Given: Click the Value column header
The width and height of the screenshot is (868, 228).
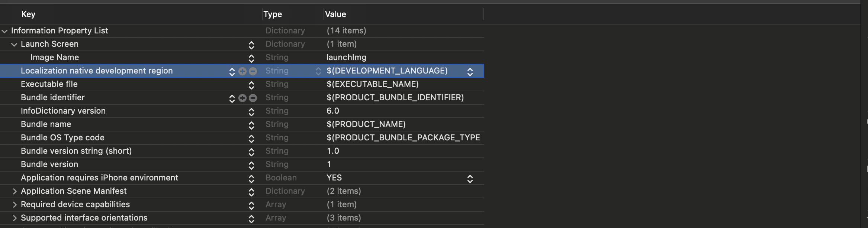Looking at the screenshot, I should (335, 14).
